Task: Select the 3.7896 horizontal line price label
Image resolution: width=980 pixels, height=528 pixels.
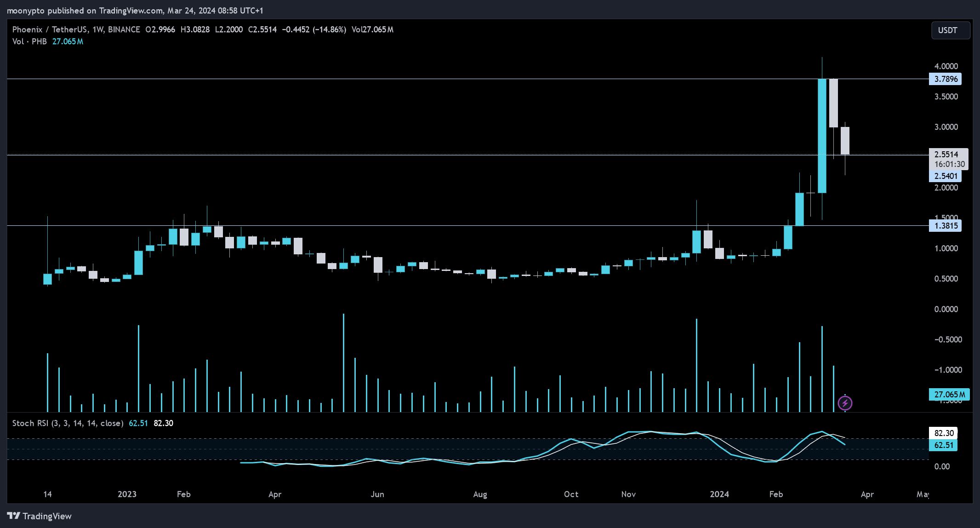Action: pos(945,79)
